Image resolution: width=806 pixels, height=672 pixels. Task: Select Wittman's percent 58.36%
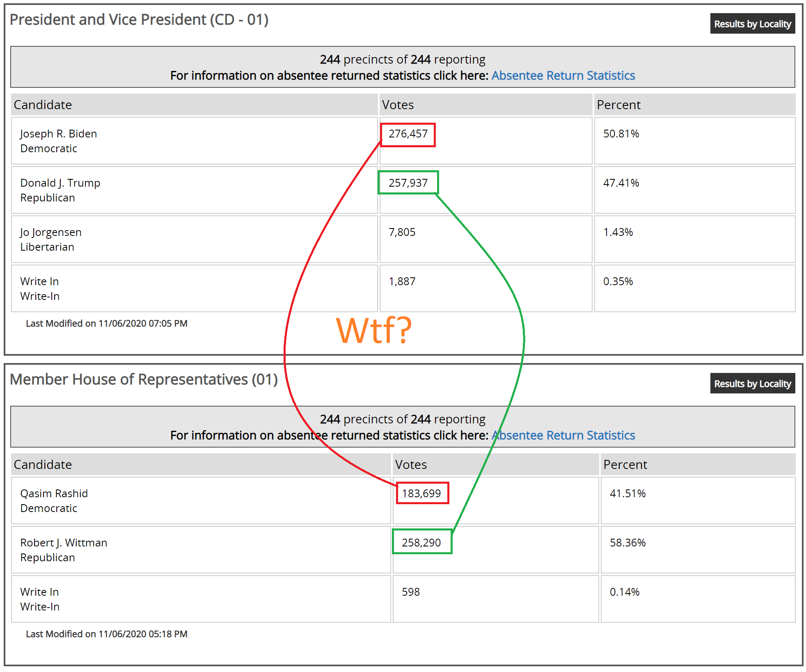pyautogui.click(x=627, y=543)
